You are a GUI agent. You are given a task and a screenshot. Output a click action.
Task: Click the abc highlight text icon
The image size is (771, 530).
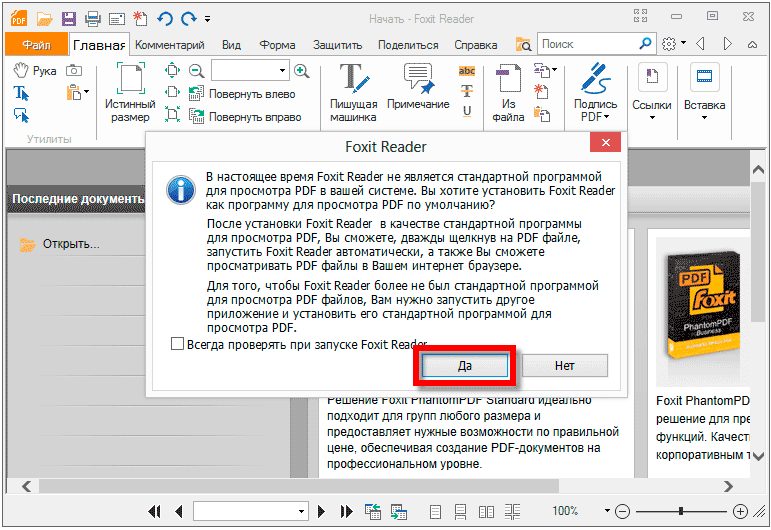tap(467, 71)
